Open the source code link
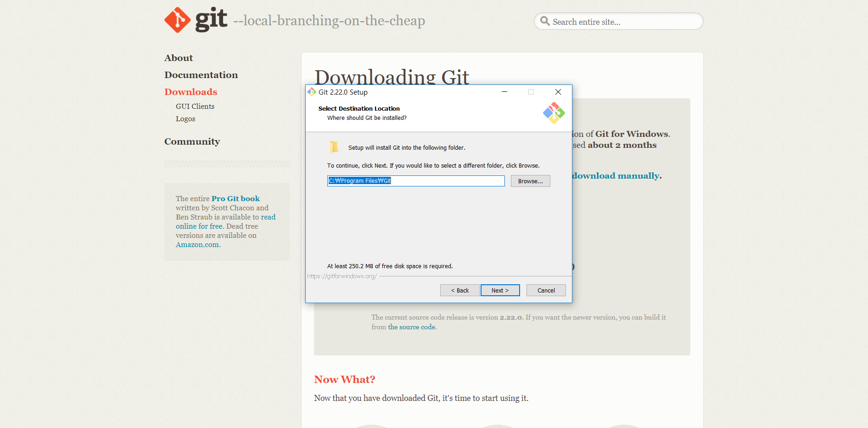Screen dimensions: 868x428 [411, 327]
